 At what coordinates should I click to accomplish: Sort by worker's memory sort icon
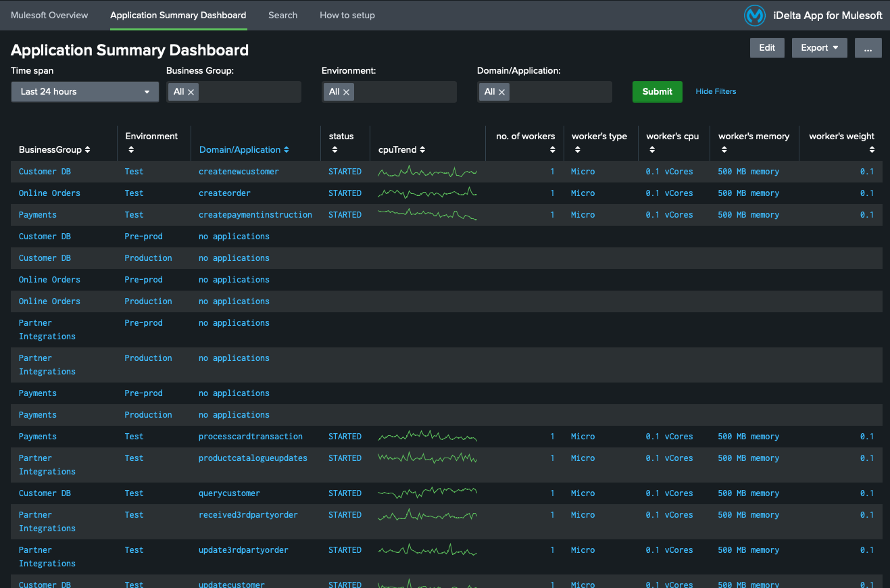point(724,150)
